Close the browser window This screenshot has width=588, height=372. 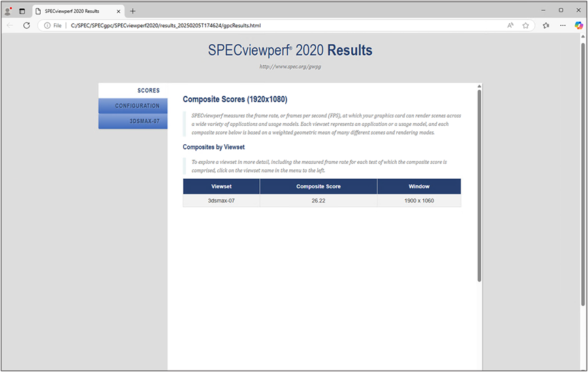578,10
